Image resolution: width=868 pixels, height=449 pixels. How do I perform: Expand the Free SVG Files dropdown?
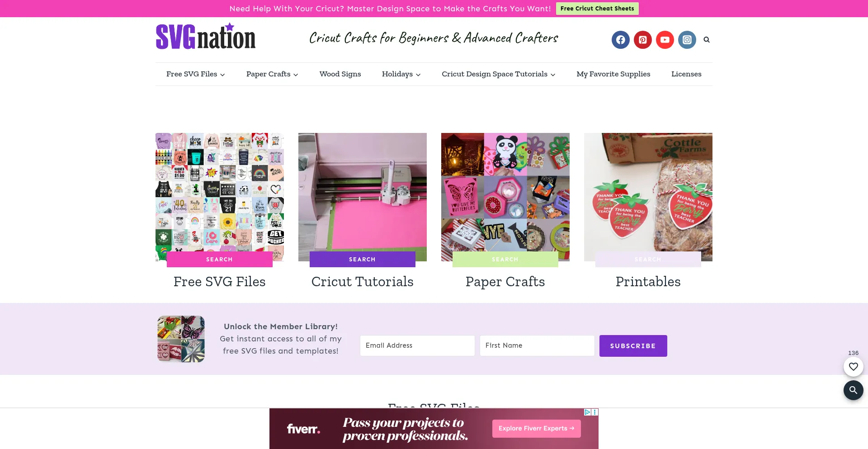(195, 74)
